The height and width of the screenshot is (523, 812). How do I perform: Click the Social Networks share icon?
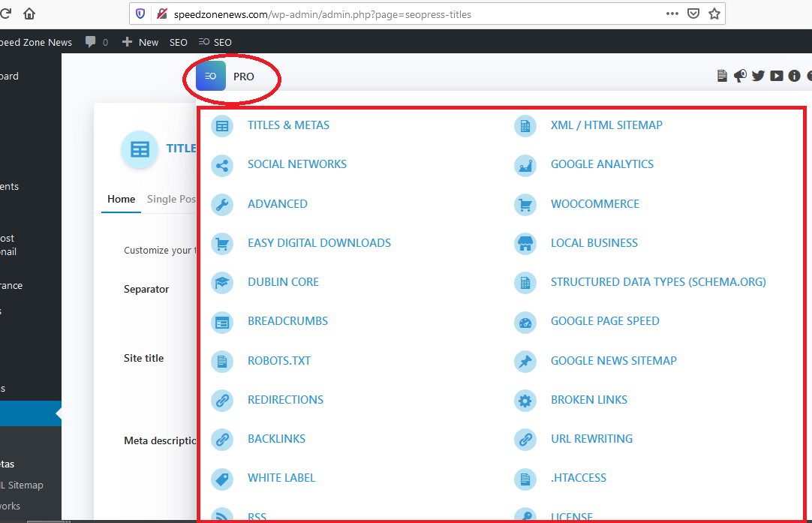pyautogui.click(x=221, y=165)
